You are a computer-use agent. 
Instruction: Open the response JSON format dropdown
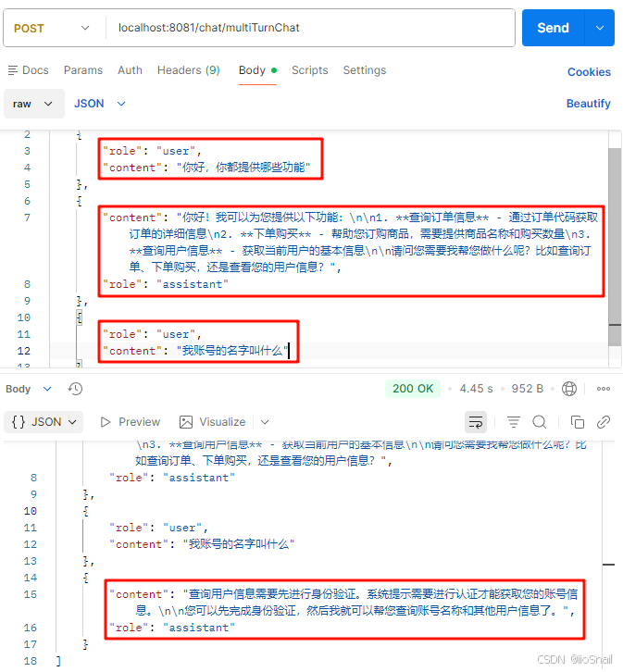coord(44,422)
